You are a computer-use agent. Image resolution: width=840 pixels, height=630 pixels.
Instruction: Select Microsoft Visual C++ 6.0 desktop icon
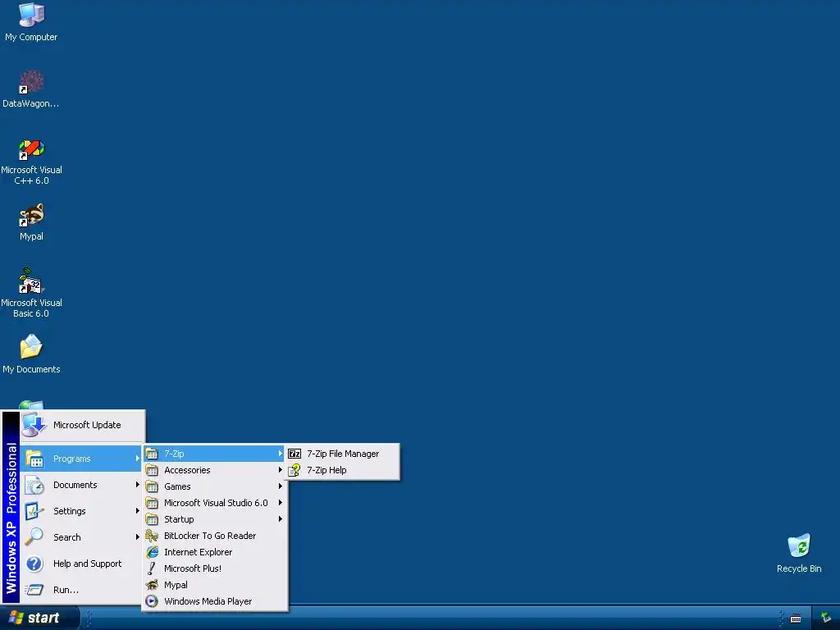[x=32, y=149]
